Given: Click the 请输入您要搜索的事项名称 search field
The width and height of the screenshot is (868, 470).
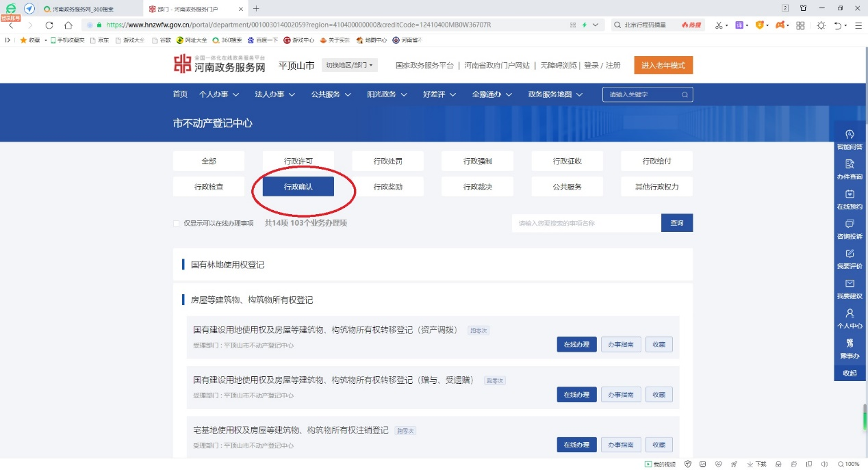Looking at the screenshot, I should (585, 223).
